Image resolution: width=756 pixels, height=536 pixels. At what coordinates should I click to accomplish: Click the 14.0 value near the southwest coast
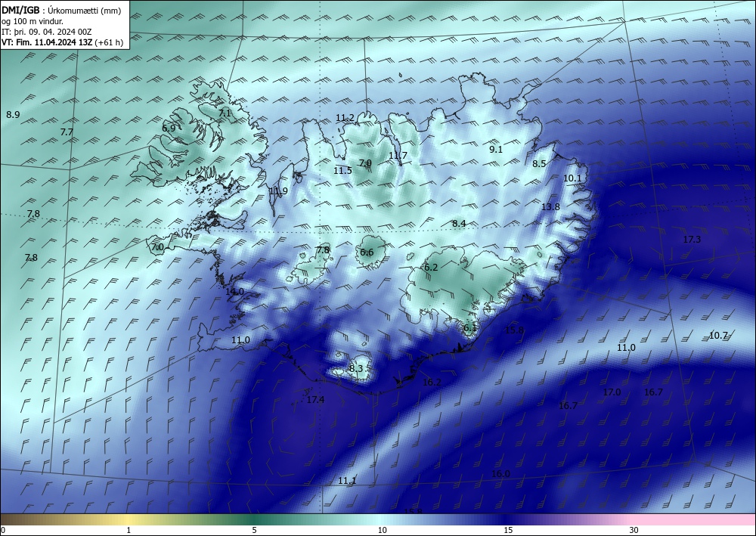[235, 292]
